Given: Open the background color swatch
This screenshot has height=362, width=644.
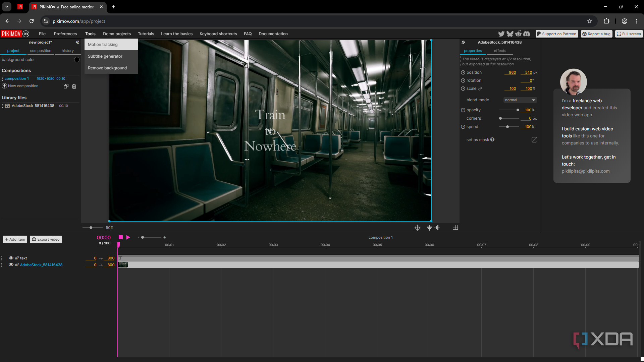Looking at the screenshot, I should pos(77,60).
